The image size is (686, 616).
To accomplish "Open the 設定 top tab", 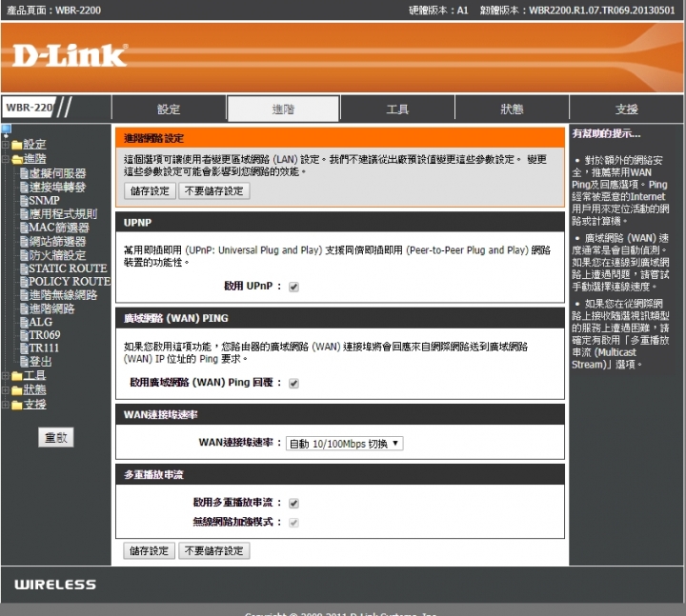I will pyautogui.click(x=169, y=109).
